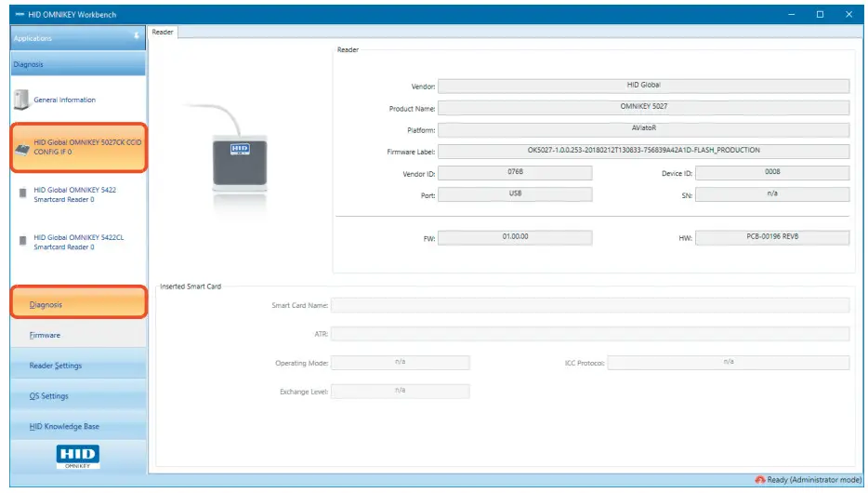Click Ready (Administrator mode) status text
Image resolution: width=868 pixels, height=493 pixels.
click(814, 480)
